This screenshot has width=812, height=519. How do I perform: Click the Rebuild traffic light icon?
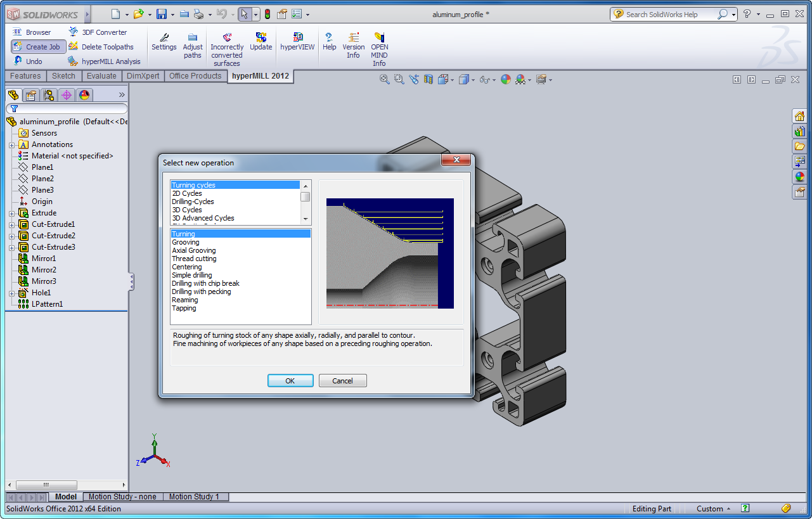267,14
